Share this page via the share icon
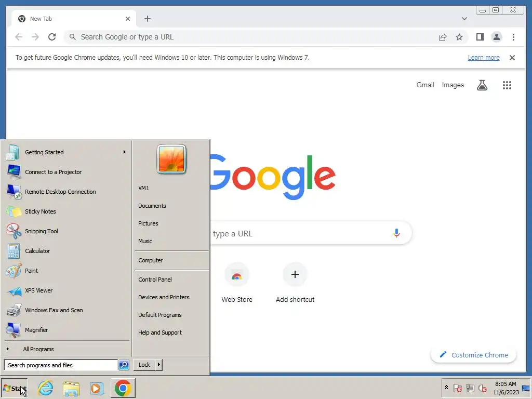 pyautogui.click(x=443, y=37)
